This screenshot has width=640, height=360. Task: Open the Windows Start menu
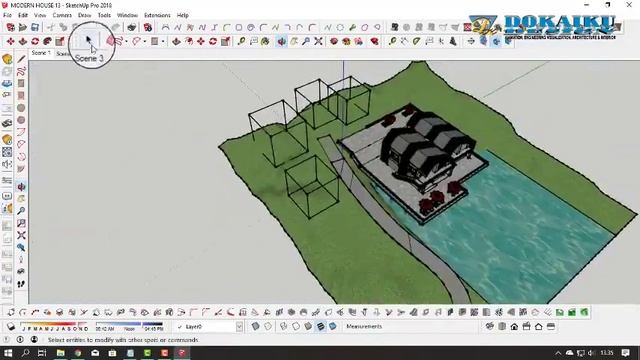(8, 353)
